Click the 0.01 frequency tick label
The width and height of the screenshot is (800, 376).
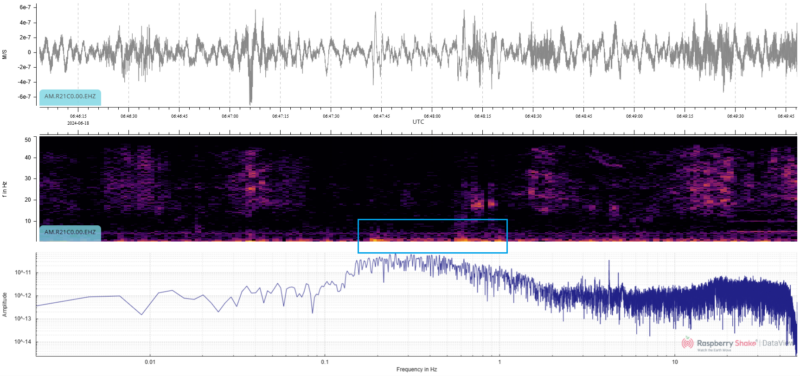[149, 362]
